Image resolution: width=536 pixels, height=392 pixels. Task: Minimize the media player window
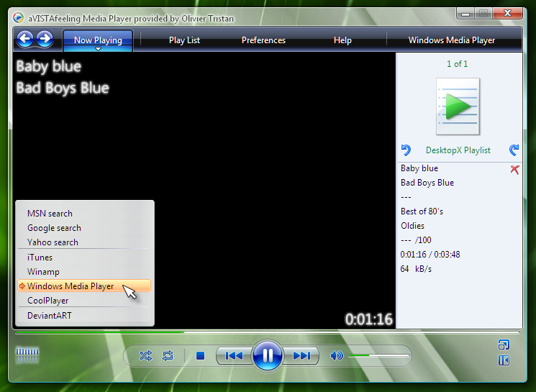(465, 14)
